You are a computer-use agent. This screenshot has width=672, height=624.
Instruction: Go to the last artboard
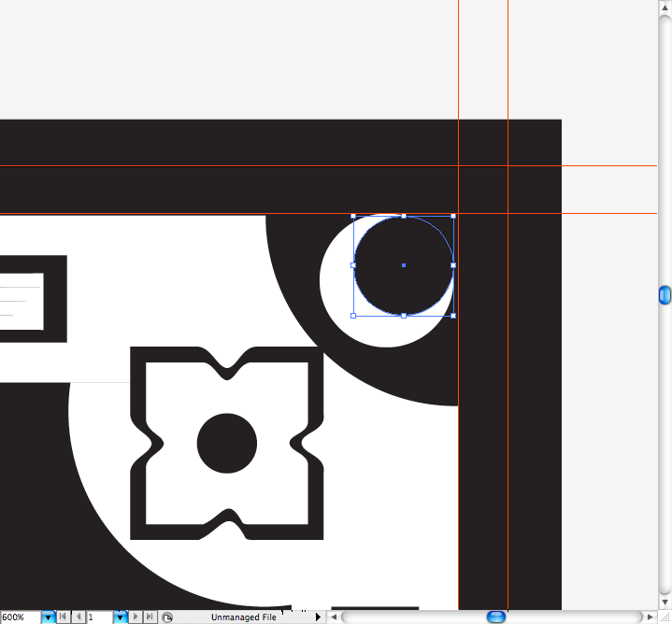coord(150,617)
